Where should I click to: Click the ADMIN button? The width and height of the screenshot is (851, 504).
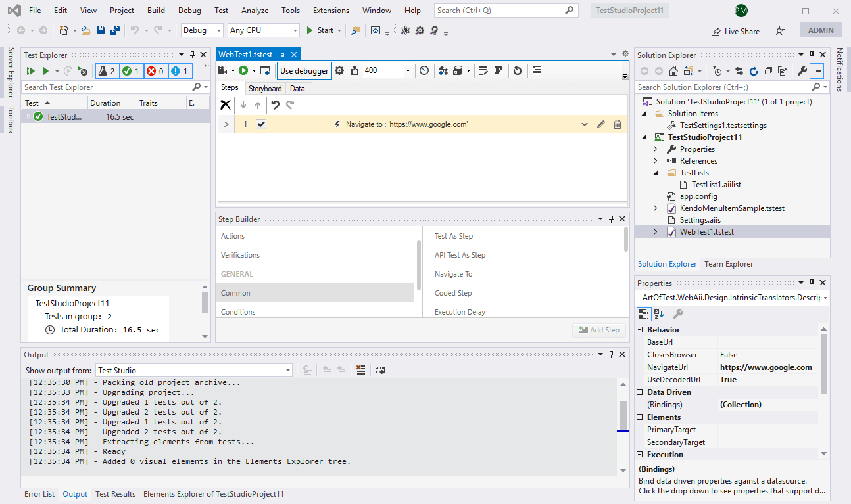[821, 30]
